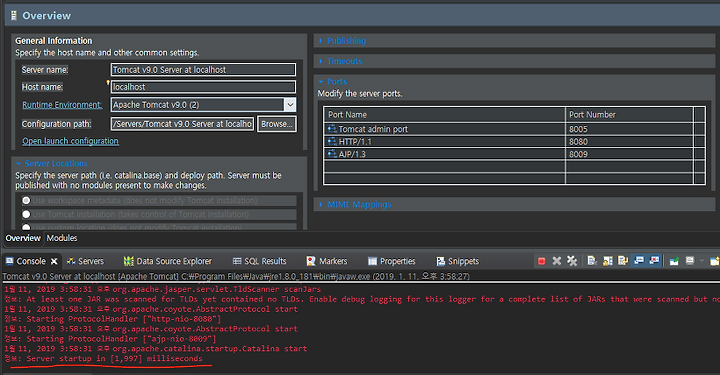Select Use Tomcat installation radio option
This screenshot has width=720, height=375.
pyautogui.click(x=26, y=214)
